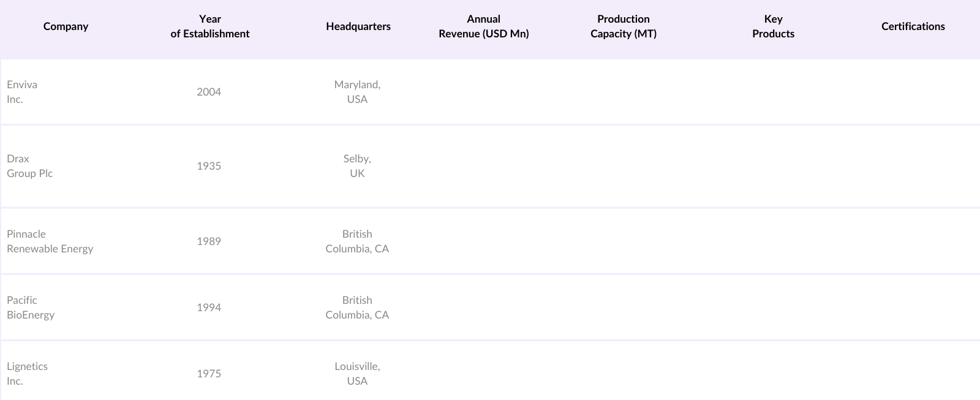Select the Annual Revenue (USD Mn) header

483,26
